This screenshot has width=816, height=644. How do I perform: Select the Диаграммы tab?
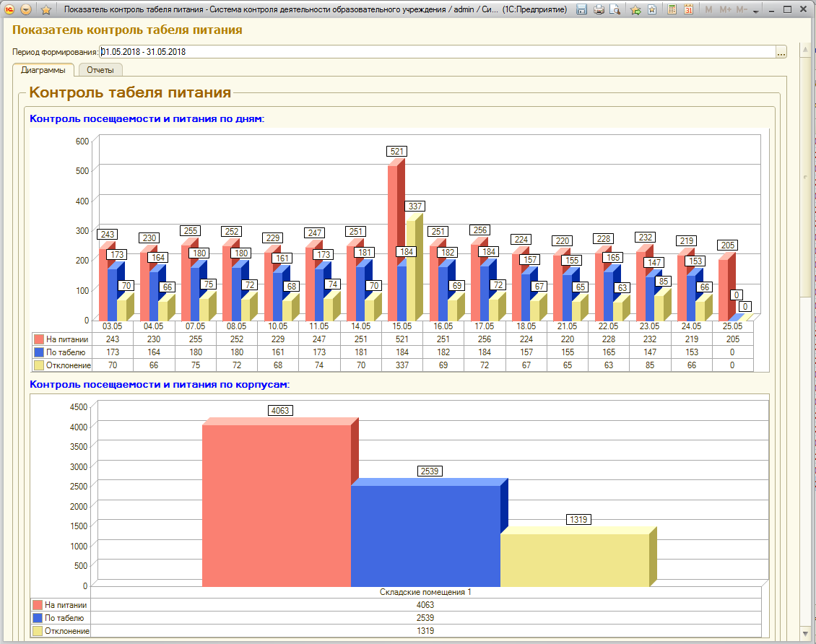tap(43, 70)
